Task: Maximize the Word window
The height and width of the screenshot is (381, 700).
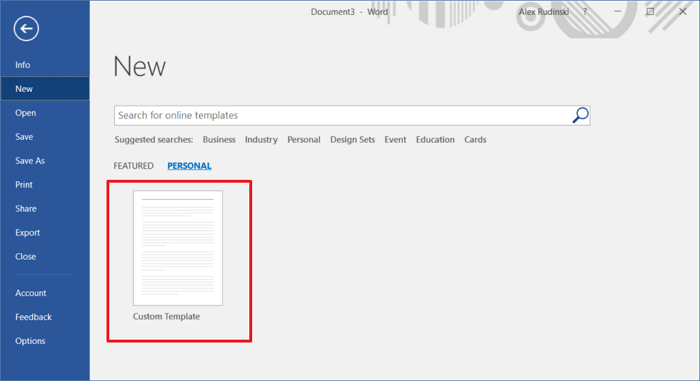Action: (650, 12)
